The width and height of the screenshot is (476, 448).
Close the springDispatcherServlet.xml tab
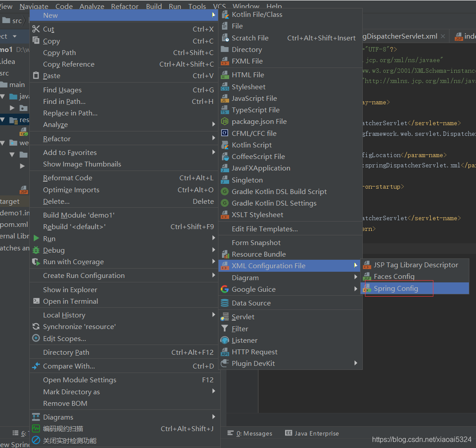point(443,36)
